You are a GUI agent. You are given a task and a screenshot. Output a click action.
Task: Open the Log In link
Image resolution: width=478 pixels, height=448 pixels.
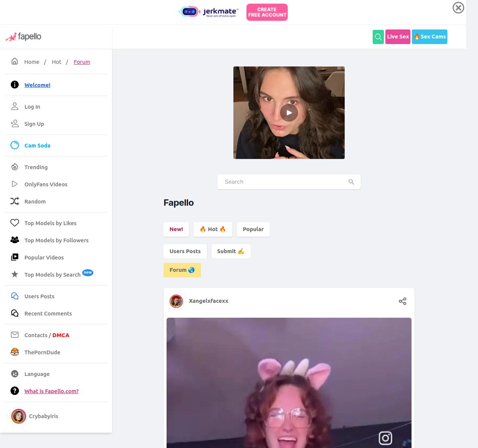(x=32, y=107)
